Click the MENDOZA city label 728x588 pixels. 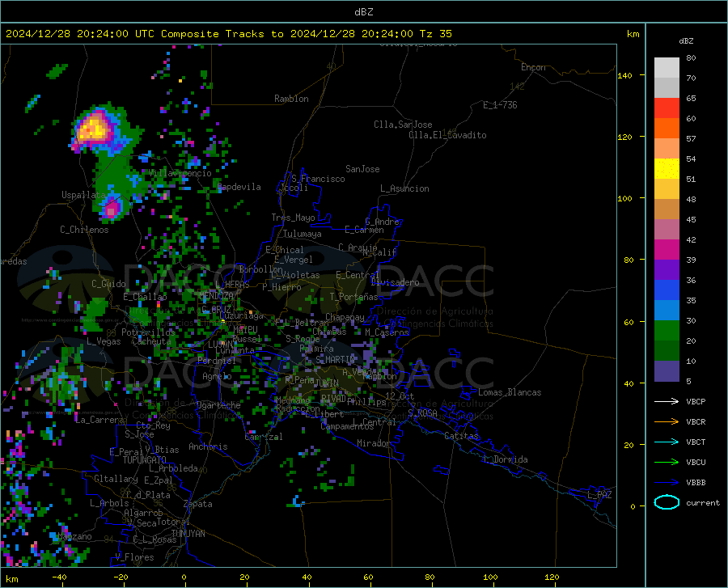tap(216, 296)
